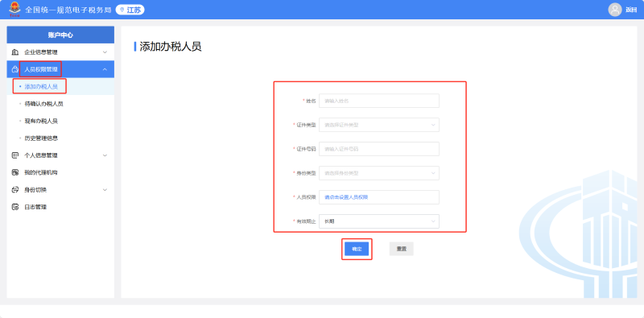Click the 重置 reset button

pyautogui.click(x=401, y=249)
